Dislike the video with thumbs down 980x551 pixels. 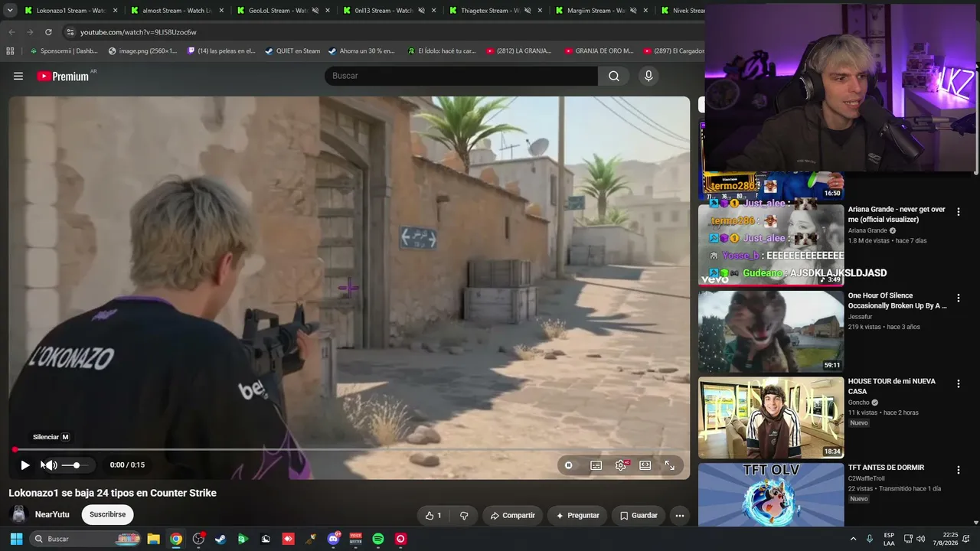coord(464,516)
